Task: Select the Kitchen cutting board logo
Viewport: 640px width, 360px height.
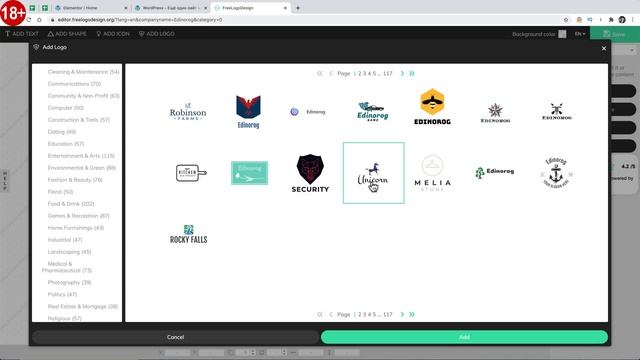Action: click(191, 173)
